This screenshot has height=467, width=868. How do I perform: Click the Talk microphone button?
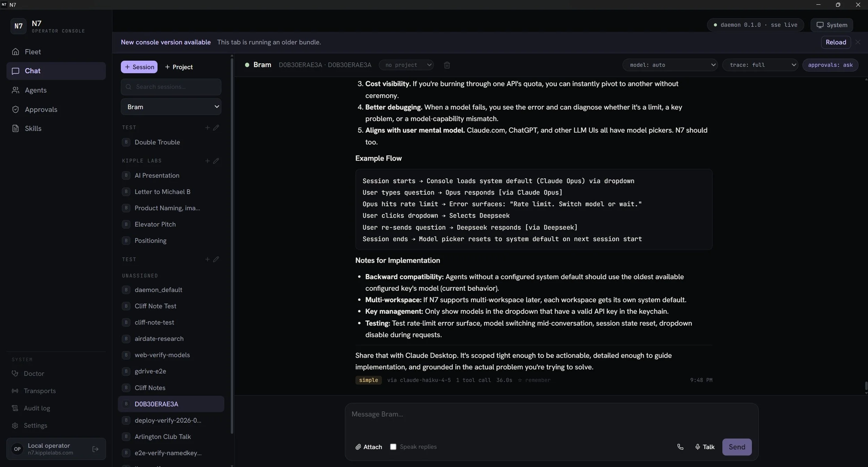pos(705,447)
